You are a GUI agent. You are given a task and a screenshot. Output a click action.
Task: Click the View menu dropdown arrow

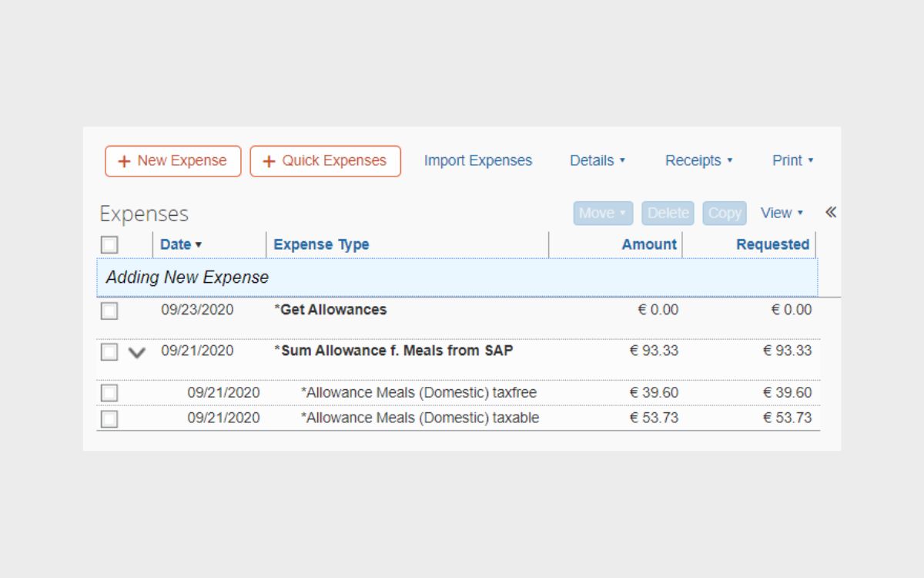pos(799,213)
